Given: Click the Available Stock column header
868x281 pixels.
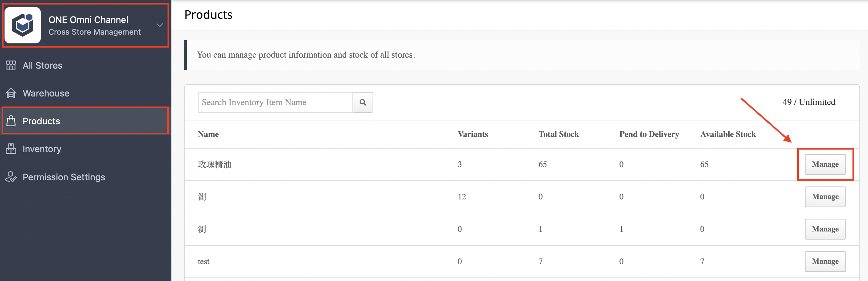Looking at the screenshot, I should pos(728,134).
